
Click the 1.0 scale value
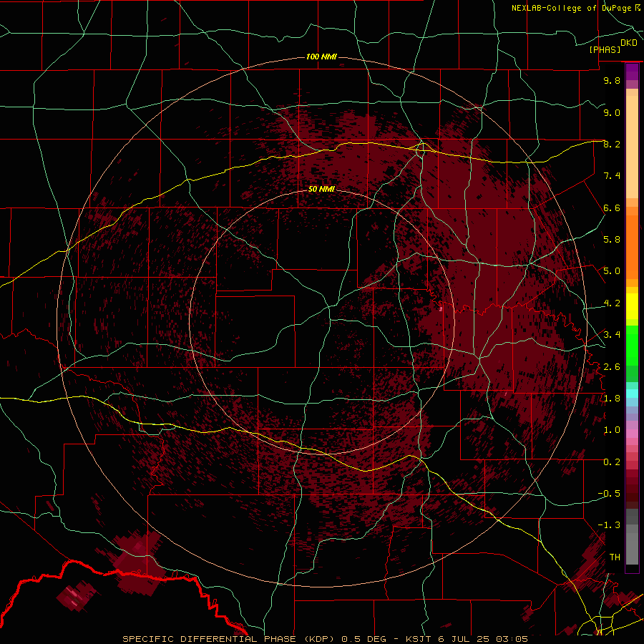[x=612, y=430]
